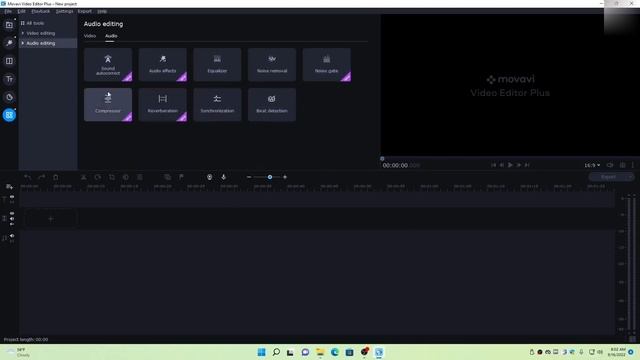Click the zoom out minus button

coord(249,177)
